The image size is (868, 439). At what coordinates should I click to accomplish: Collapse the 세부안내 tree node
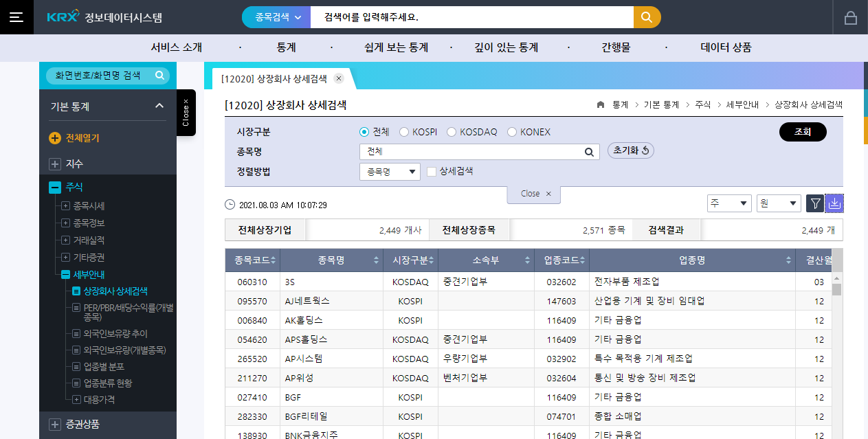pyautogui.click(x=66, y=274)
